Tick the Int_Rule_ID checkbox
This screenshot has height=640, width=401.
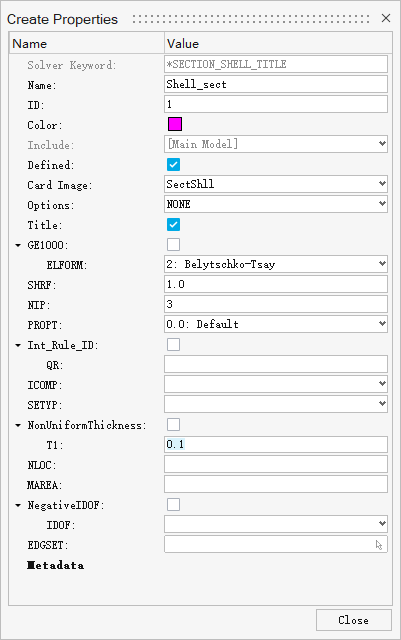[174, 344]
